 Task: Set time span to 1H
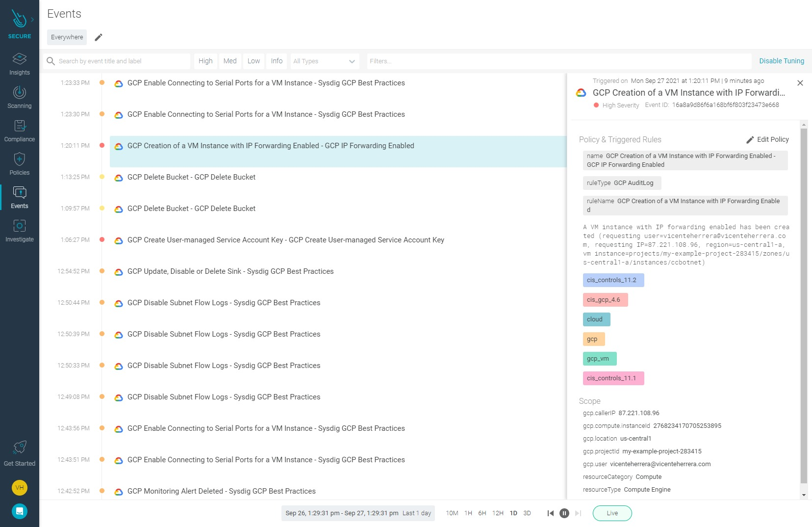[x=468, y=513]
